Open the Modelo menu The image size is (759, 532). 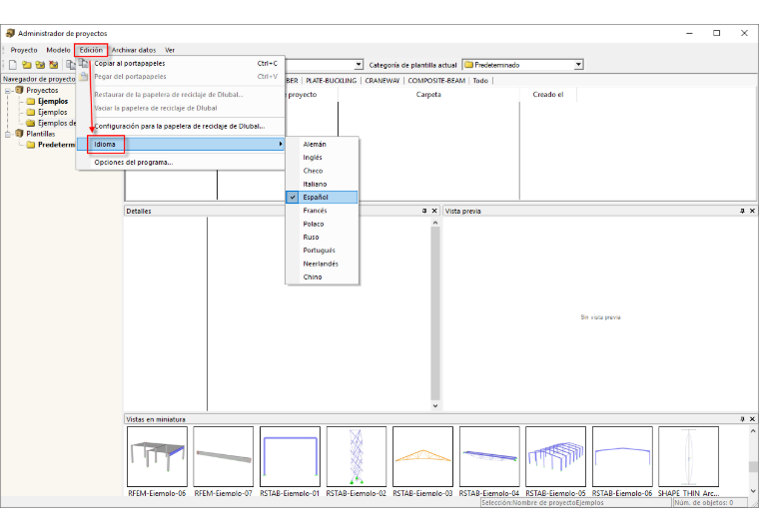point(58,50)
